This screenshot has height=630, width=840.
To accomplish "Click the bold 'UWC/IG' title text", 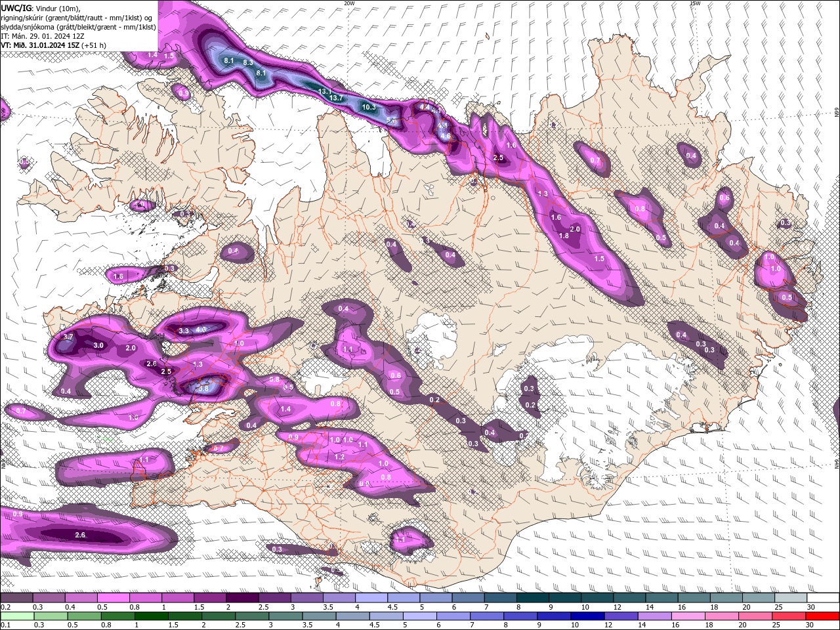I will point(15,8).
